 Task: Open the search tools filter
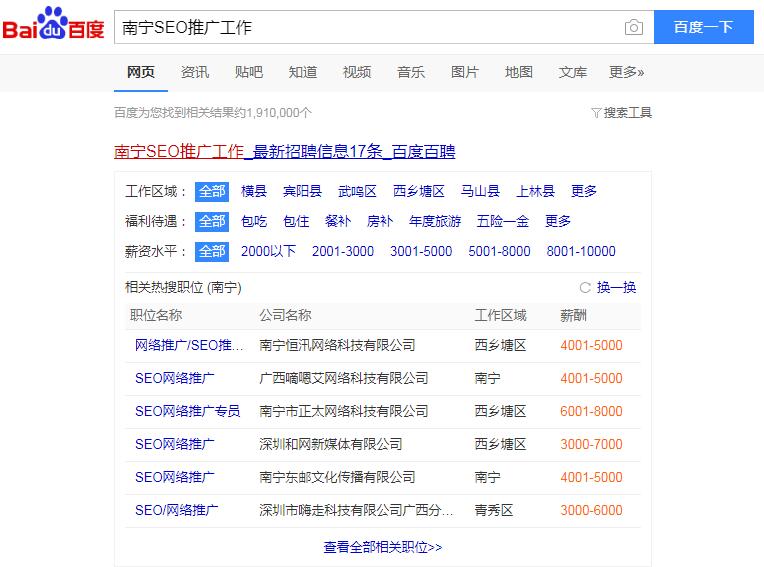621,113
